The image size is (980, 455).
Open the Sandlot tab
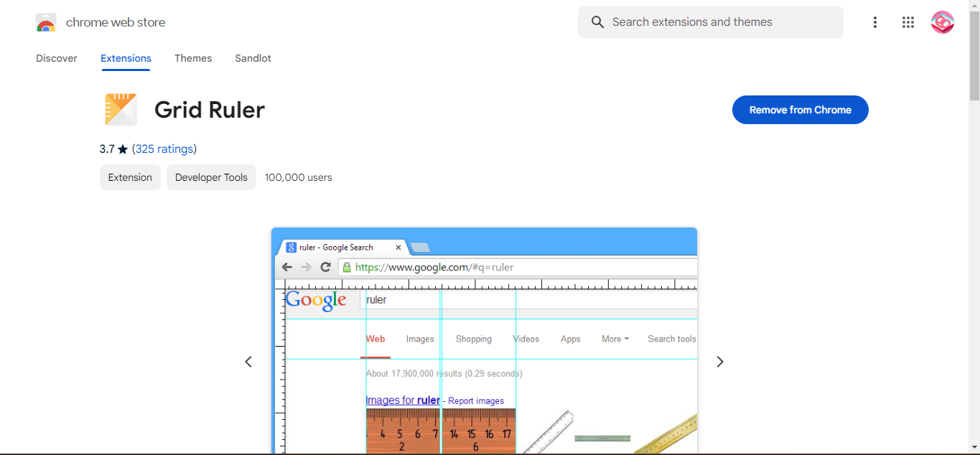coord(253,58)
